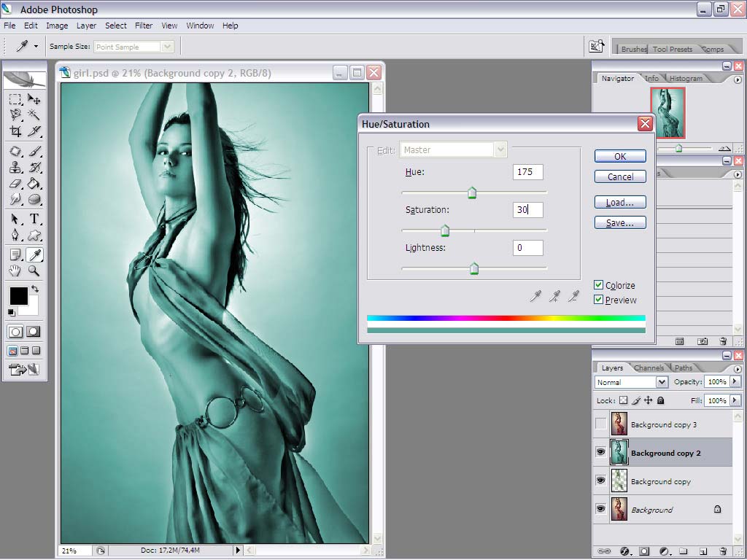
Task: Select the Clone Stamp tool
Action: pyautogui.click(x=15, y=168)
